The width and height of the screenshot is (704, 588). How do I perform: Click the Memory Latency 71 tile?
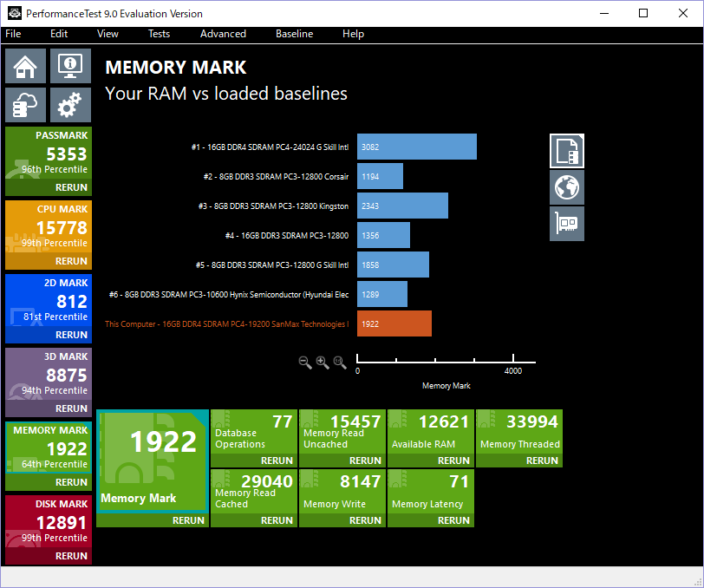coord(431,491)
